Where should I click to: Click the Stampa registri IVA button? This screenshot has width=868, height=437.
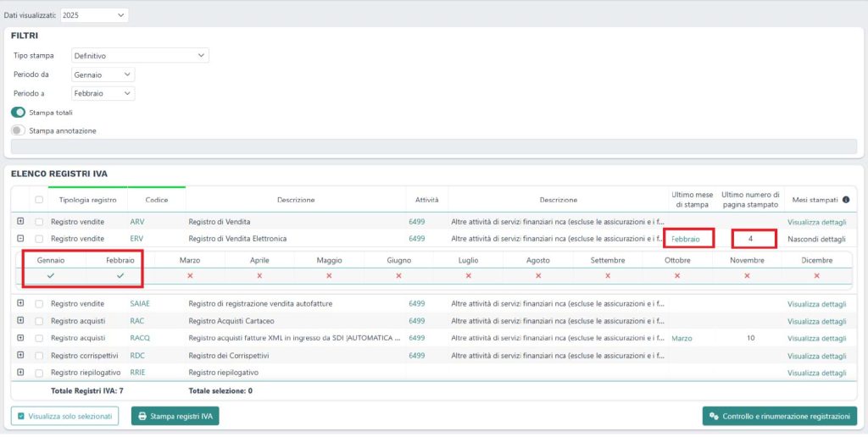pos(175,416)
